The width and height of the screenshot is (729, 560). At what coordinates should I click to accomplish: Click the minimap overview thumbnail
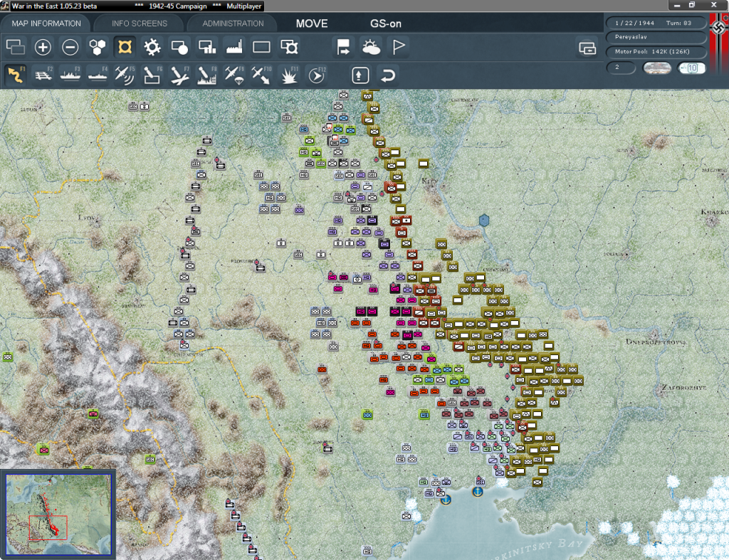(58, 514)
